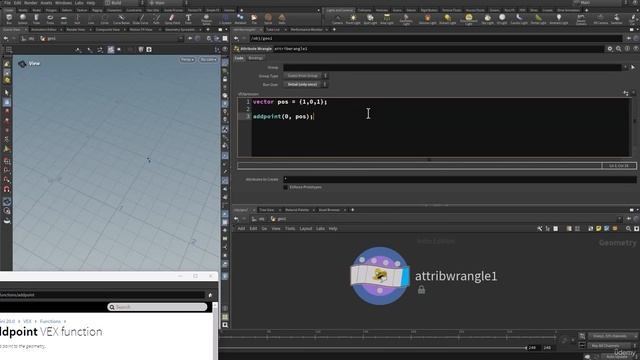Select the Sphere shelf tool

[22, 19]
